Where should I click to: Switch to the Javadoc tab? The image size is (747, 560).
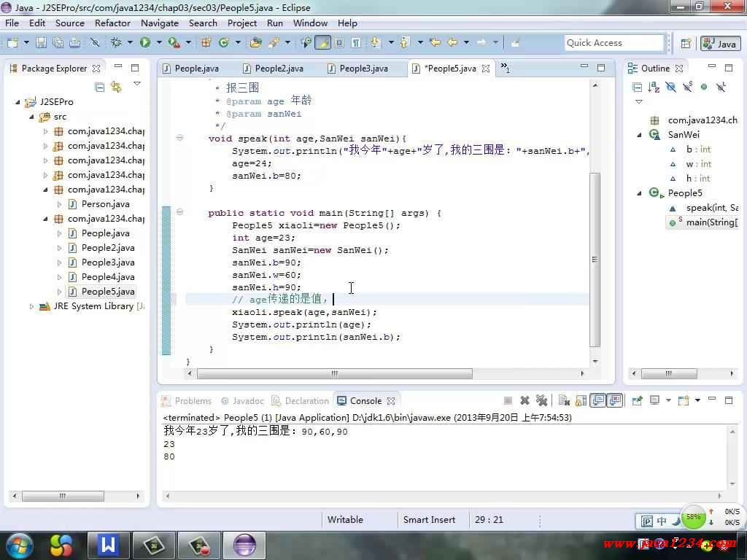pyautogui.click(x=243, y=401)
